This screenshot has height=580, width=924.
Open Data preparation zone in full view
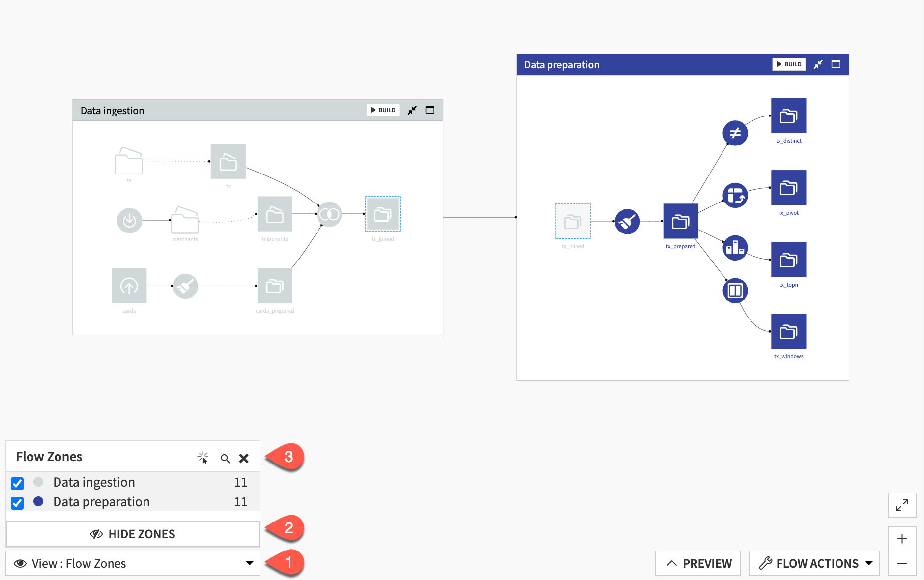click(x=836, y=64)
